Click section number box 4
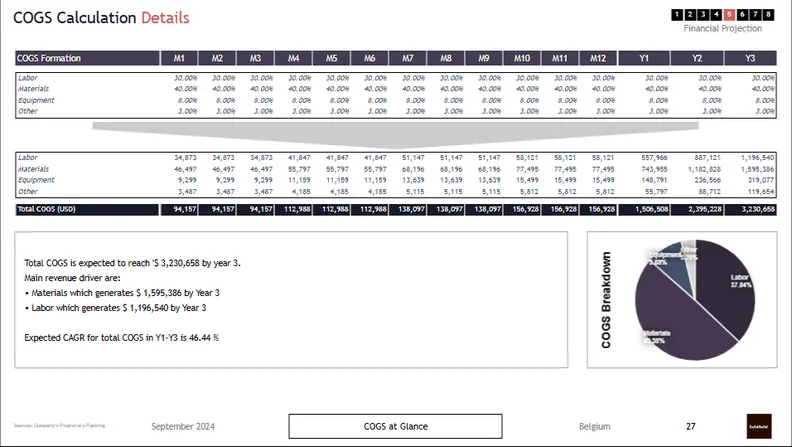 [716, 15]
